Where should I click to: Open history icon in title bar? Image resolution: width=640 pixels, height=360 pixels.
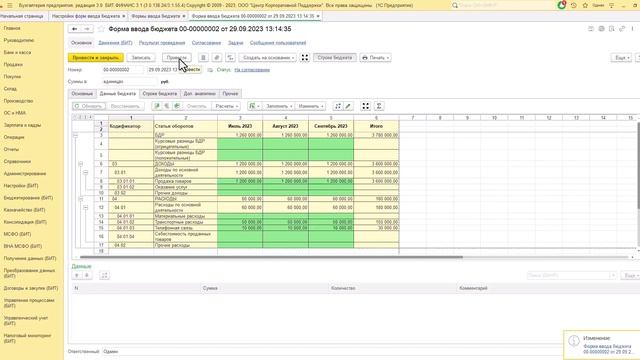pos(574,5)
